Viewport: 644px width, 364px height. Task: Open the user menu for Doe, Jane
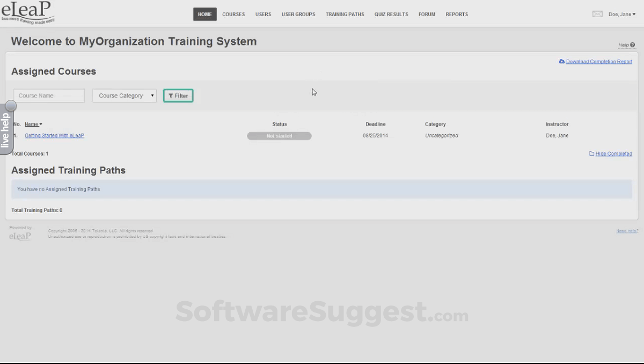click(621, 14)
